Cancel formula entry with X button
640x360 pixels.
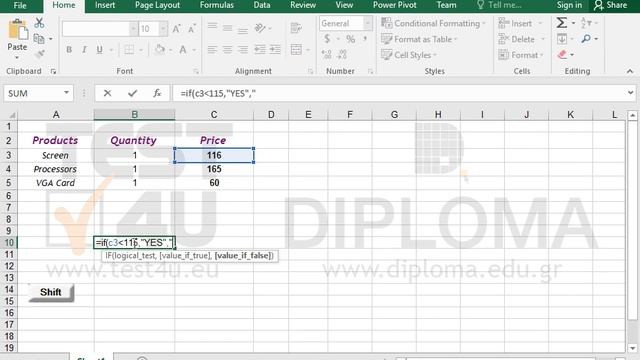(x=107, y=93)
